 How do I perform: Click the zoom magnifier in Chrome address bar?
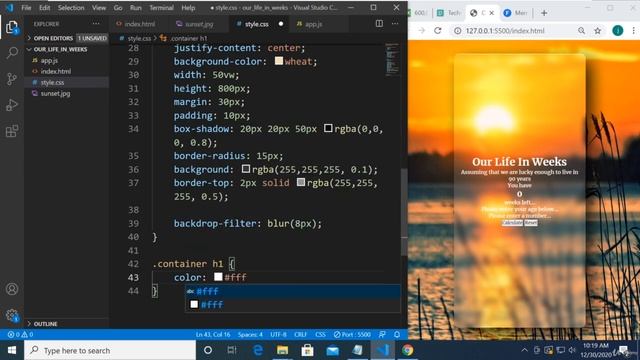(582, 31)
